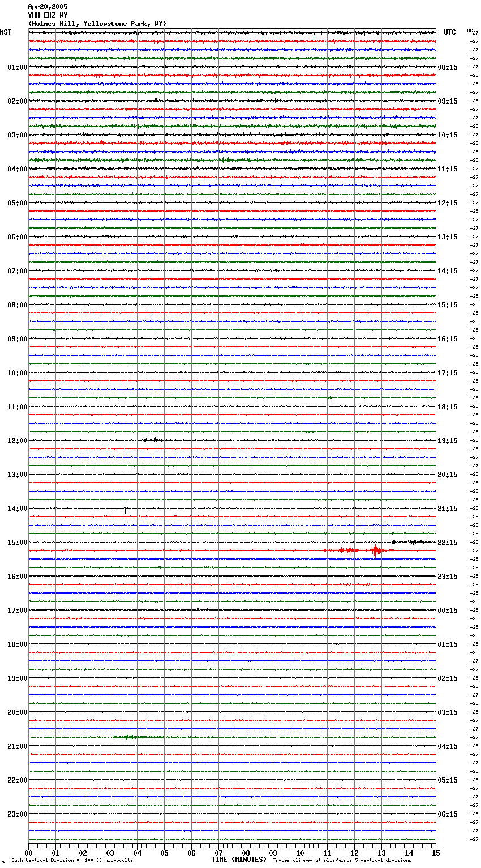
Task: Click the 08 tick on the minutes axis
Action: (x=246, y=853)
